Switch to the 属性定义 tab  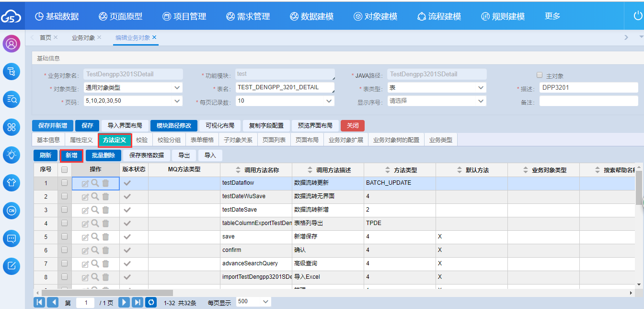tap(81, 140)
